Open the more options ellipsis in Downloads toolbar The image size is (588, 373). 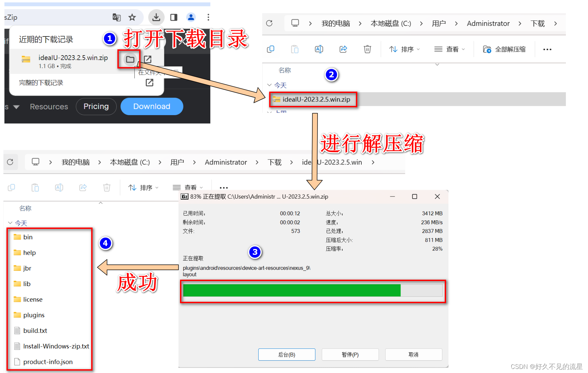pos(547,49)
